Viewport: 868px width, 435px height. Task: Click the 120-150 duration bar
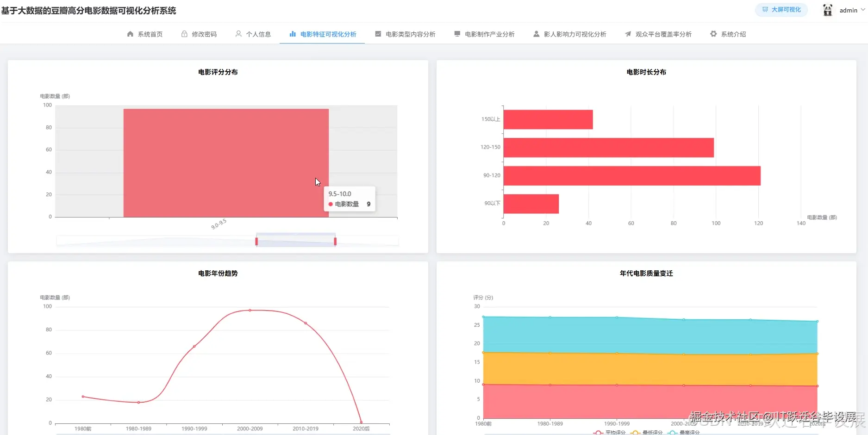[x=609, y=148]
